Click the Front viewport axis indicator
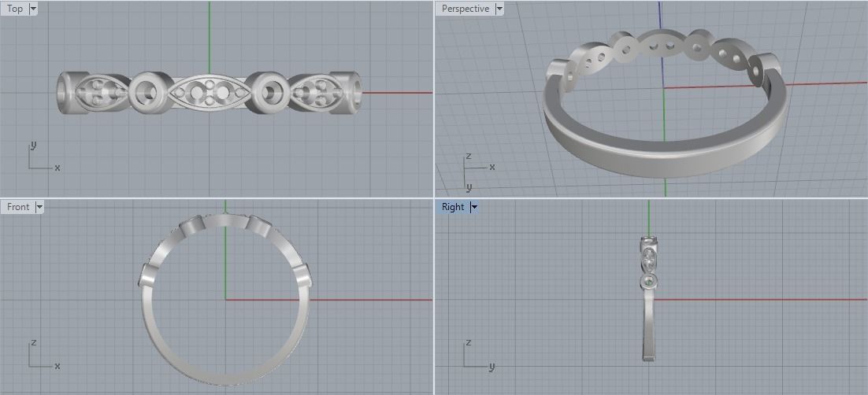868x395 pixels. coord(43,355)
